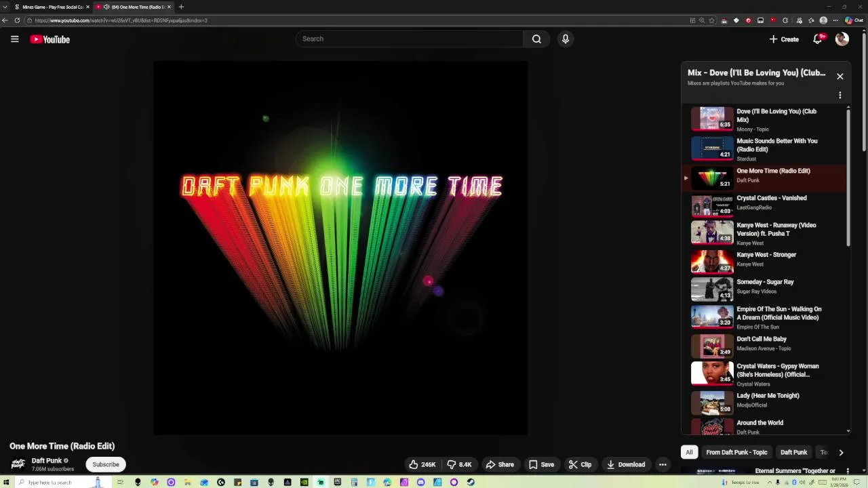Viewport: 868px width, 488px height.
Task: Play Kanye West - Stronger thumbnail
Action: 712,261
